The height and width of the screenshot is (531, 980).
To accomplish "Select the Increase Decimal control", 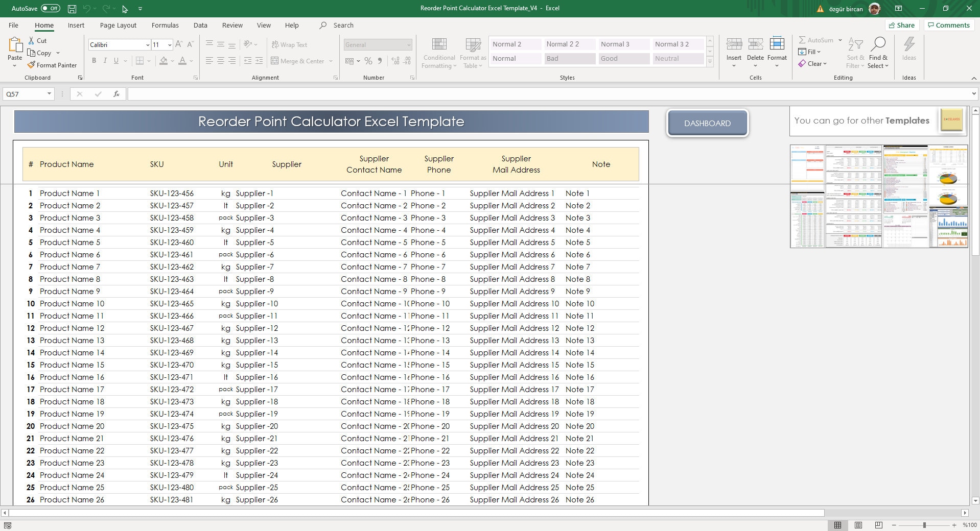I will (x=395, y=61).
